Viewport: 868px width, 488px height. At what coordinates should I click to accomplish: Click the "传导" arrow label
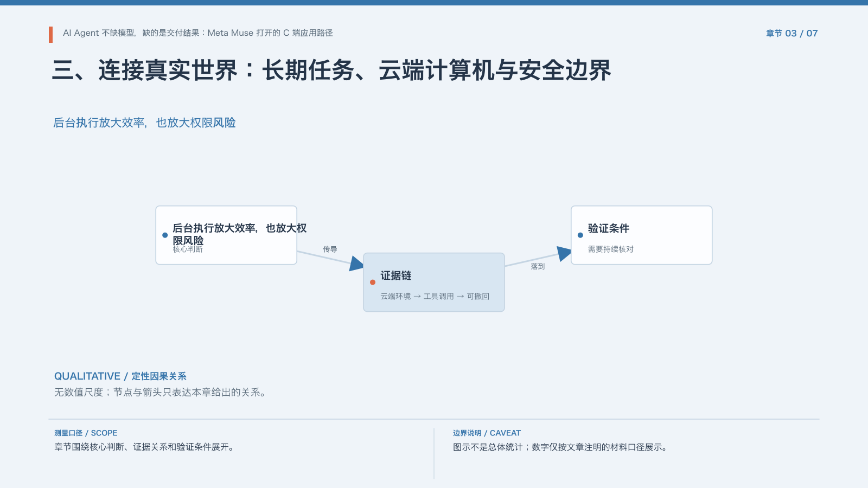[330, 249]
